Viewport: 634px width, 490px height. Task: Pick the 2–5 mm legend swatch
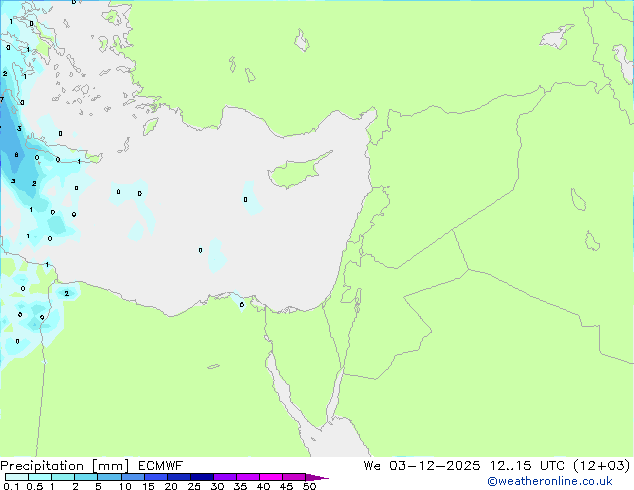pyautogui.click(x=86, y=477)
